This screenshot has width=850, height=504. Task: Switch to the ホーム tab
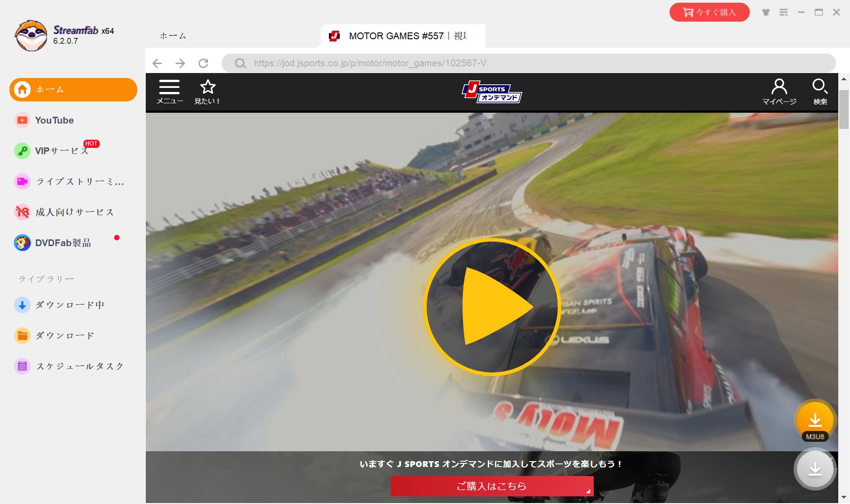pos(173,36)
